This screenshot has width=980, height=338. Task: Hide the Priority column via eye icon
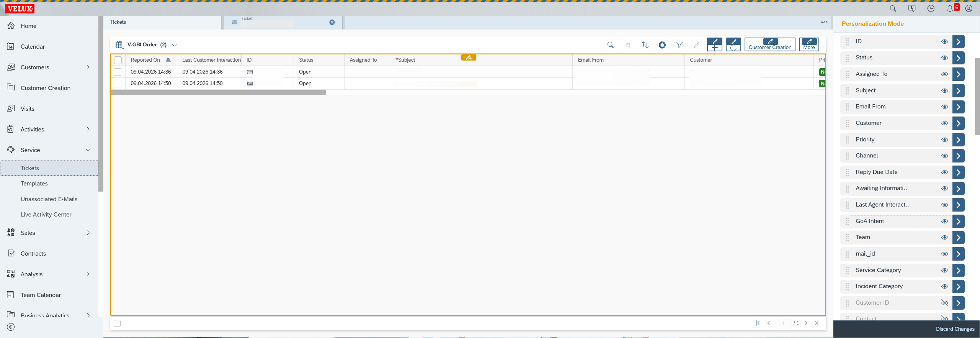point(944,140)
